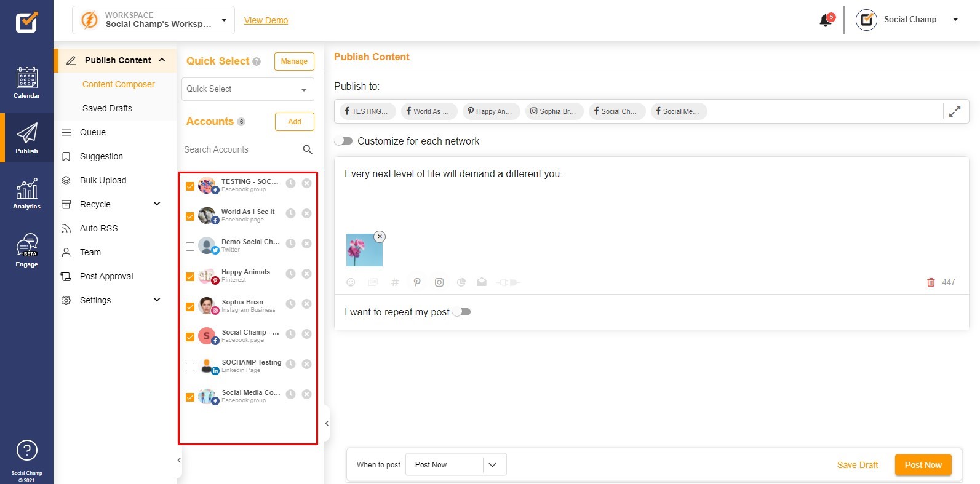Image resolution: width=980 pixels, height=484 pixels.
Task: Collapse the accounts panel arrow
Action: click(x=327, y=423)
